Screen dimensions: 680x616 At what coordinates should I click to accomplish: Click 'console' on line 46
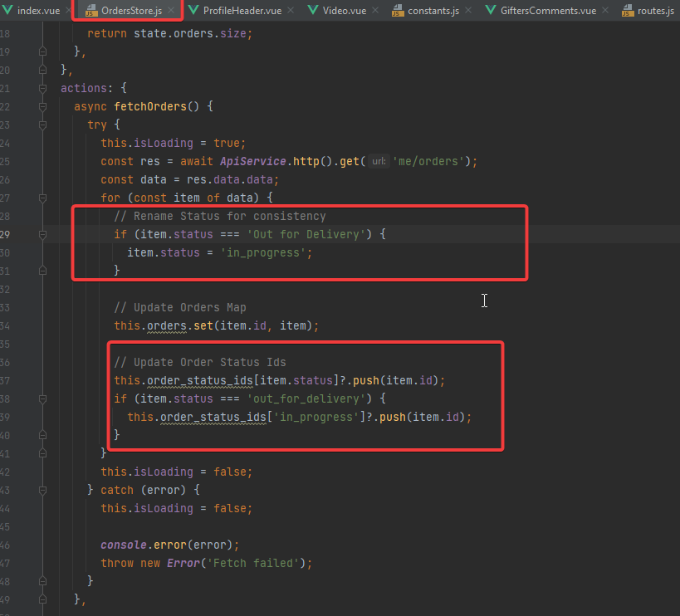tap(124, 545)
